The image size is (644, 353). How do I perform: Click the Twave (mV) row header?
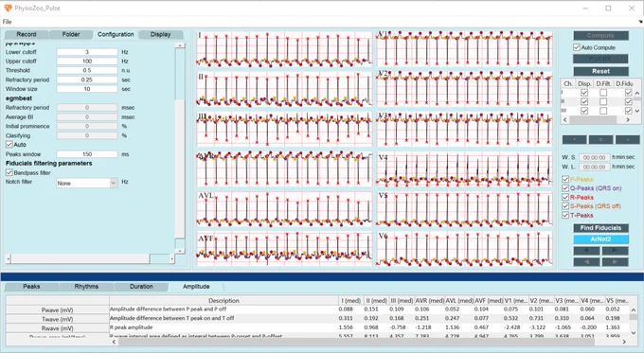point(58,319)
